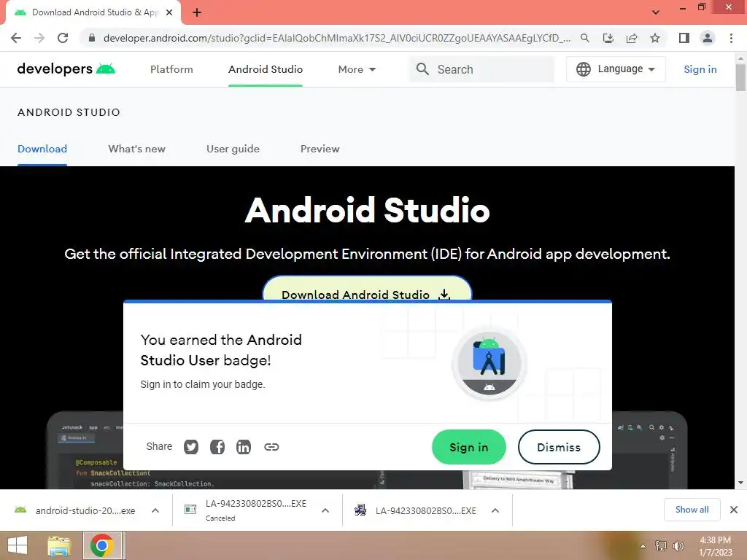Click the green Sign in button
Screen dimensions: 747x560
[x=469, y=447]
